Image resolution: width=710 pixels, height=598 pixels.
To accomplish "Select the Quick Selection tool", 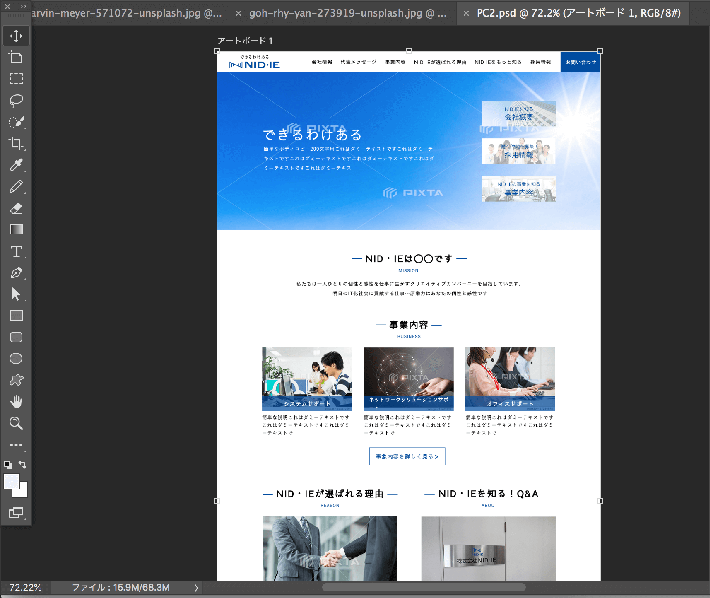I will [16, 121].
